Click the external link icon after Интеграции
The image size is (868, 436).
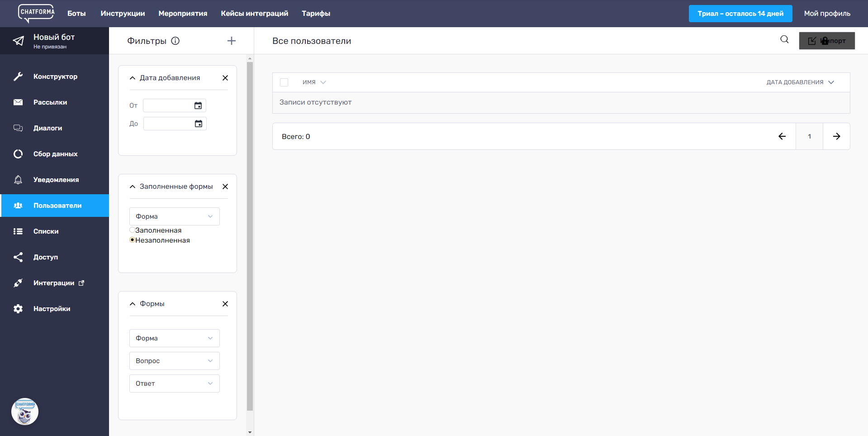(x=81, y=283)
